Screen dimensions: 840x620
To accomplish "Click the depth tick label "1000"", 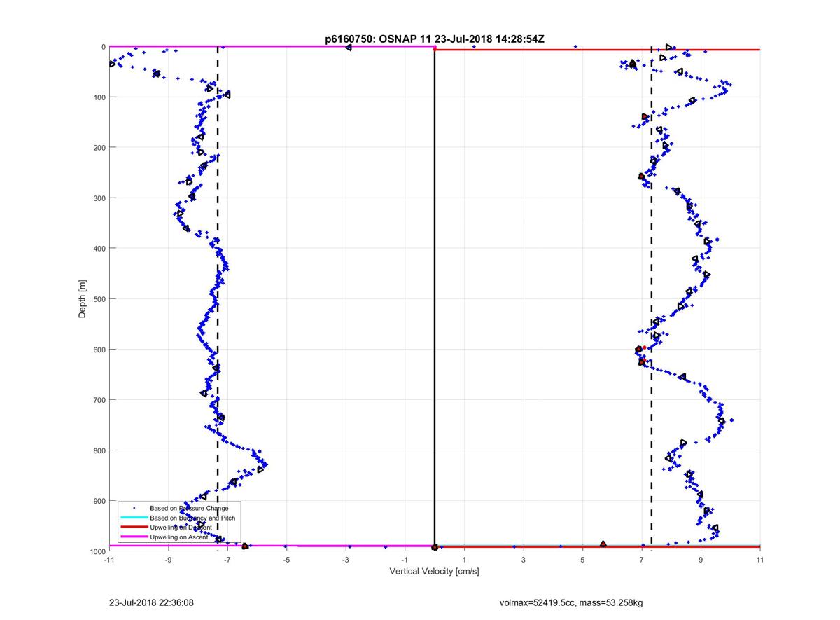I will (x=97, y=551).
